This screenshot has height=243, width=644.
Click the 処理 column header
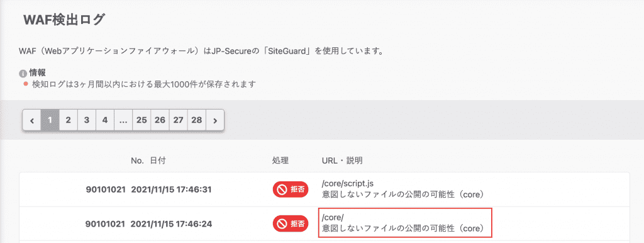click(x=280, y=161)
